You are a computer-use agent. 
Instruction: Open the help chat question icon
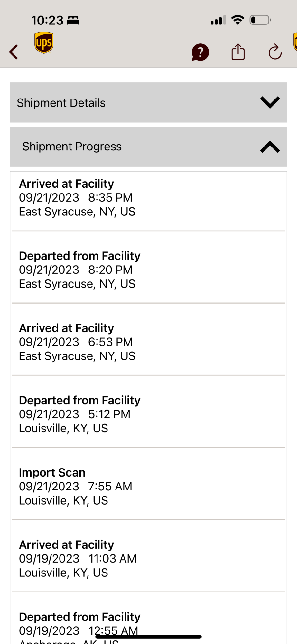pyautogui.click(x=200, y=52)
